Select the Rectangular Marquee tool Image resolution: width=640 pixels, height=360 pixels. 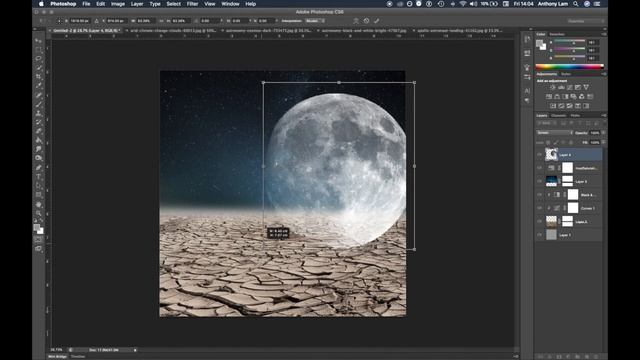click(x=38, y=49)
